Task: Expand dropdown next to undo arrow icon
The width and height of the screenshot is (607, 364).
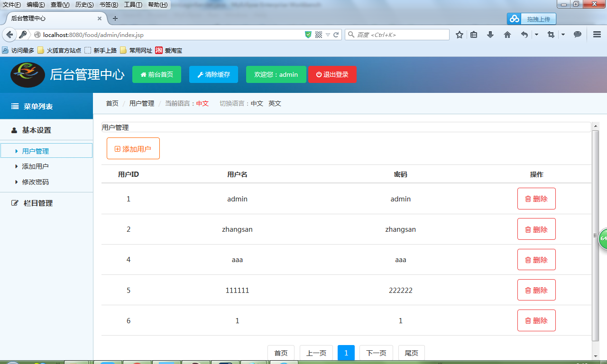Action: (536, 35)
